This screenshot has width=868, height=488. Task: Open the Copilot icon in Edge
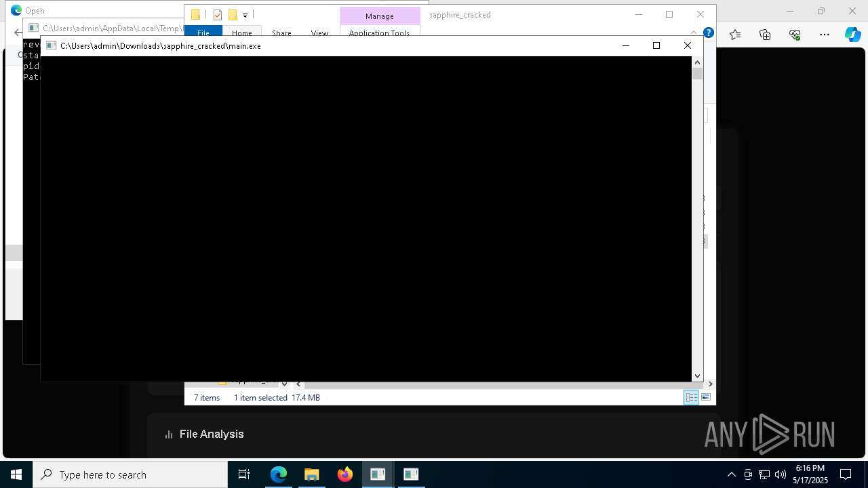[x=852, y=35]
